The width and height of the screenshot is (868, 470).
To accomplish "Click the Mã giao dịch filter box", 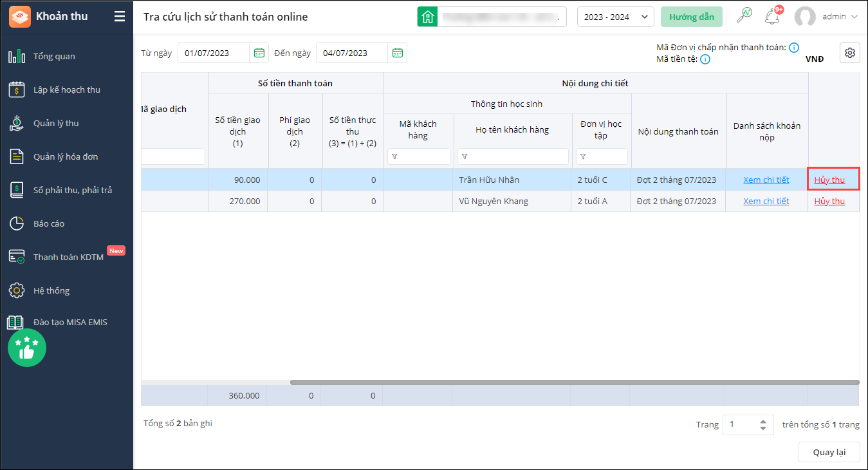I will click(173, 156).
